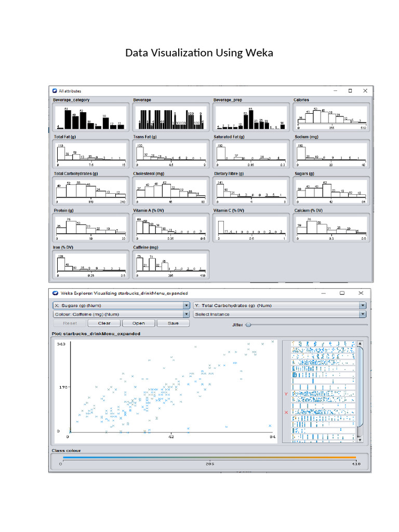Screen dimensions: 399x532
Task: Select the Saturated Fat (g) histogram
Action: tap(251, 154)
